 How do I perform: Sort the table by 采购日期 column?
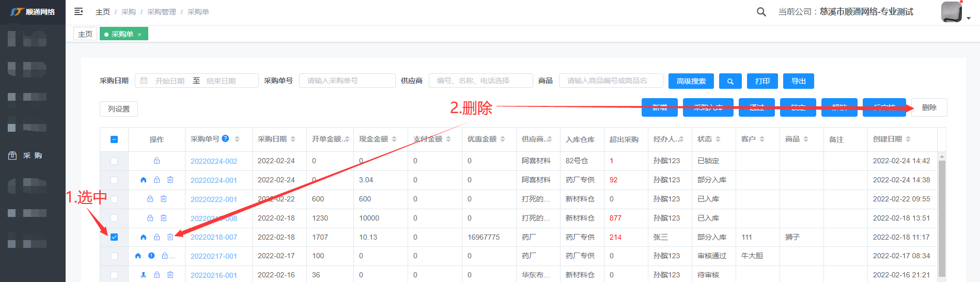click(292, 139)
